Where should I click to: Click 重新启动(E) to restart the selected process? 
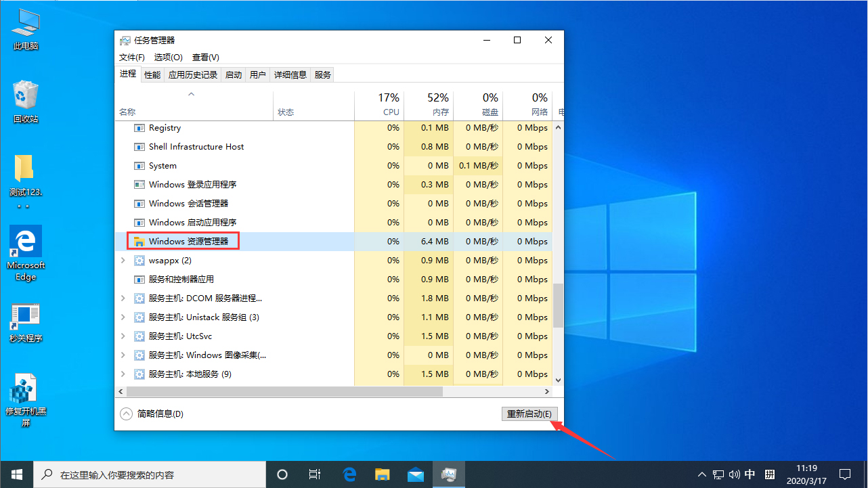[x=529, y=414]
